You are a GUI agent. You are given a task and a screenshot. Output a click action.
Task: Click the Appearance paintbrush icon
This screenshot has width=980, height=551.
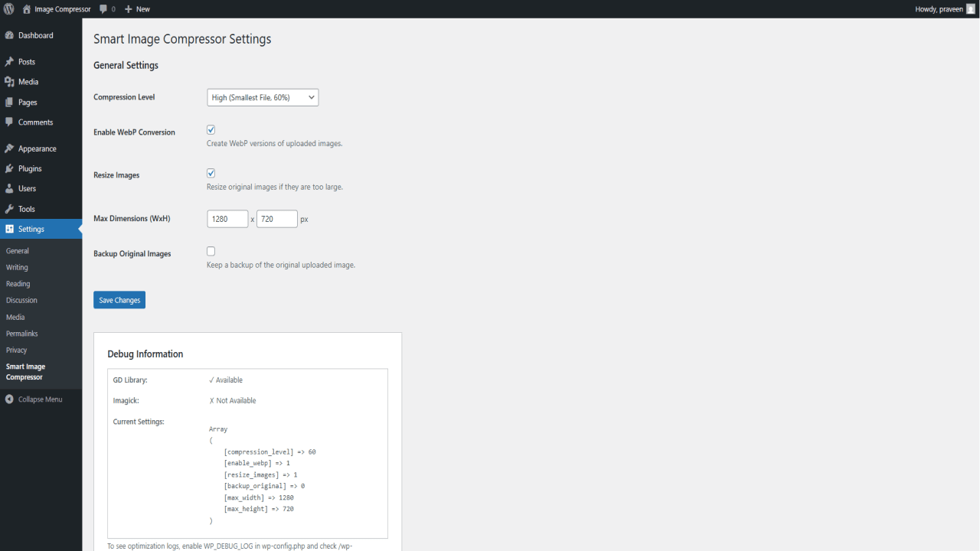(9, 148)
